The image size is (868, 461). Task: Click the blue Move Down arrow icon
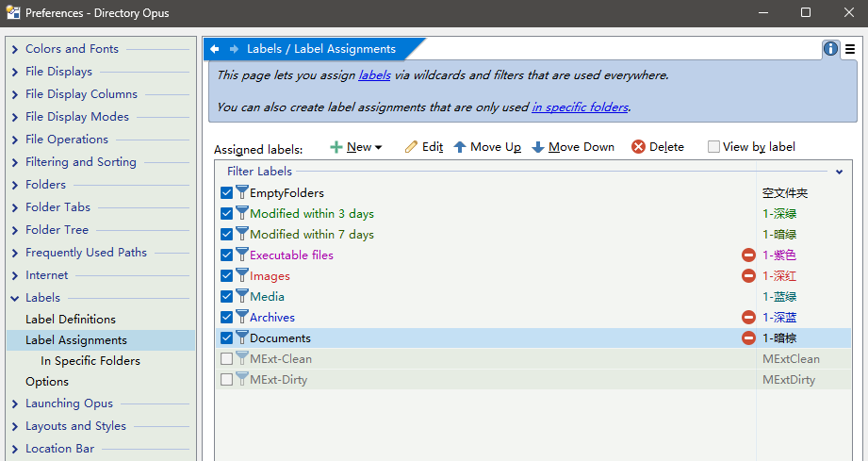coord(537,147)
